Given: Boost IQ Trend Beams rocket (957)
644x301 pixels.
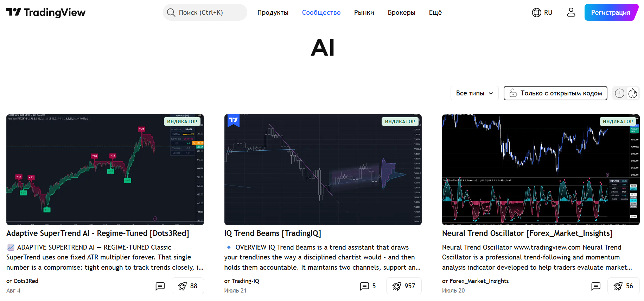Looking at the screenshot, I should tap(404, 286).
